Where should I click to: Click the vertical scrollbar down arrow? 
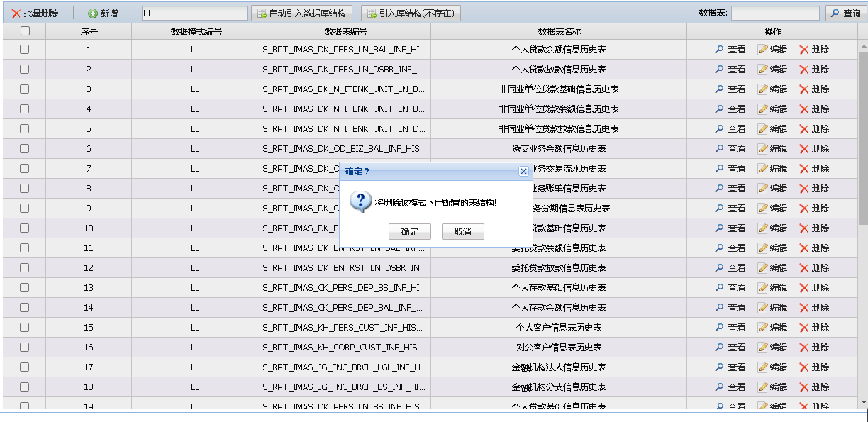[863, 402]
